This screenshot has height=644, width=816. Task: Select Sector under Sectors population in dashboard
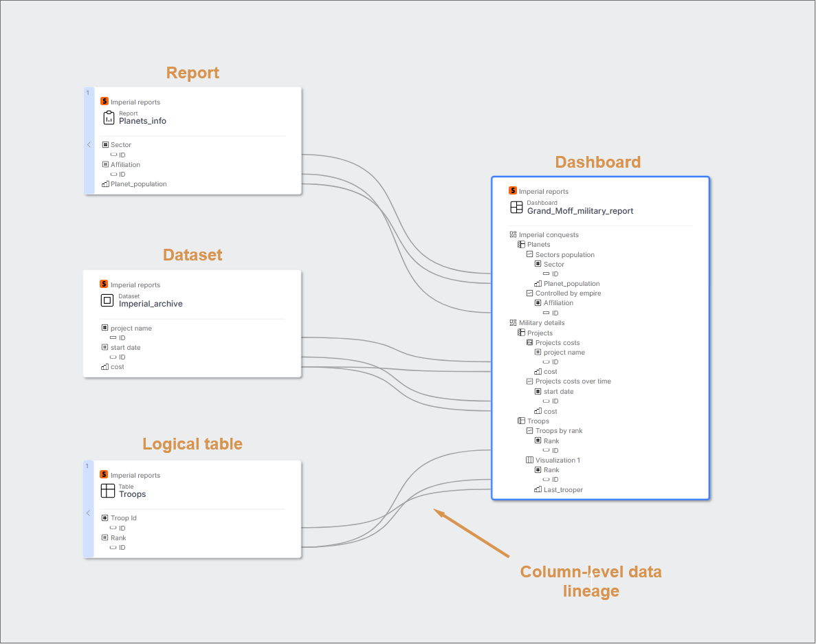553,264
